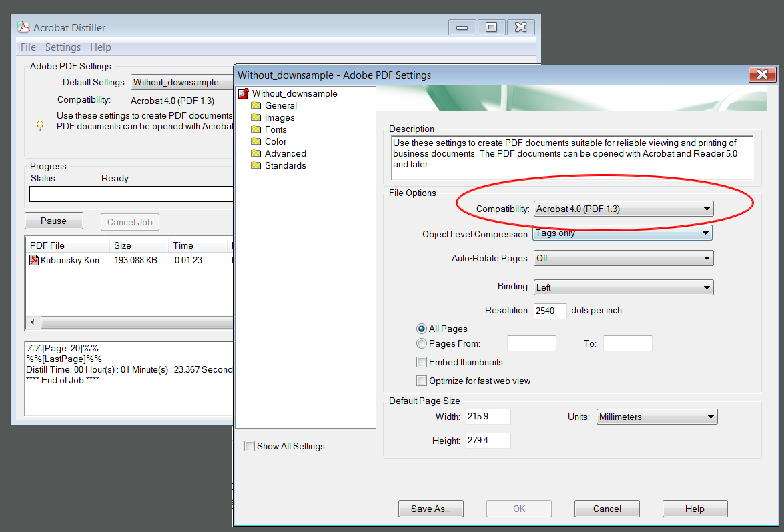
Task: Click the job list horizontal scrollbar track
Action: pos(137,322)
